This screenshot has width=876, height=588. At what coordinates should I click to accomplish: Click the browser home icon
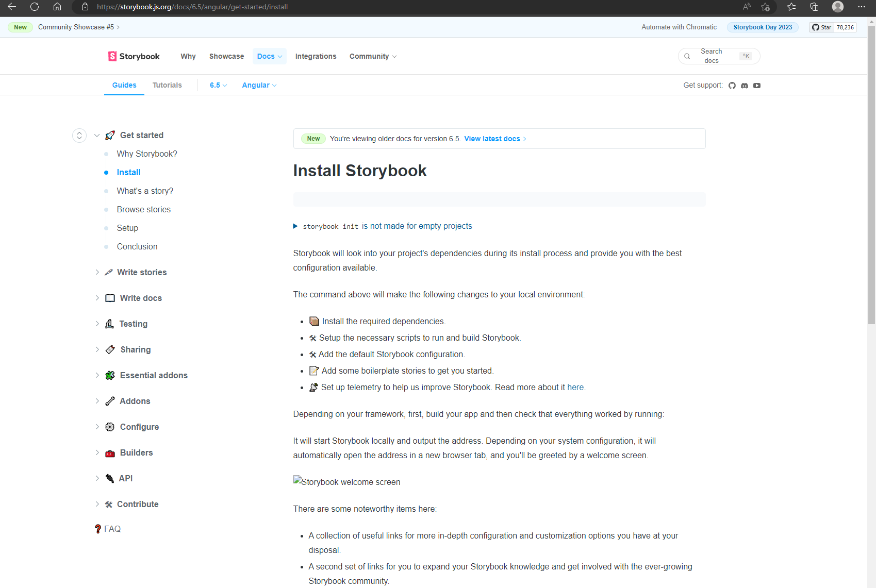[x=57, y=7]
